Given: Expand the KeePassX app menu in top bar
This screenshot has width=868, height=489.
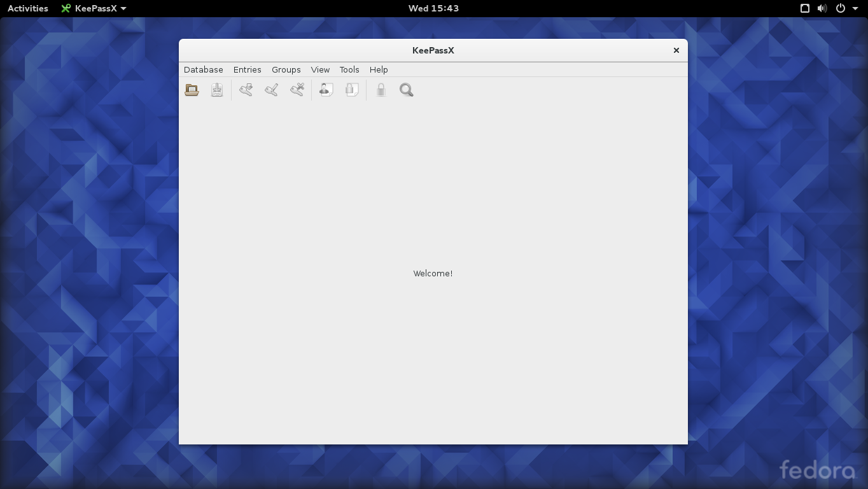Looking at the screenshot, I should [94, 8].
